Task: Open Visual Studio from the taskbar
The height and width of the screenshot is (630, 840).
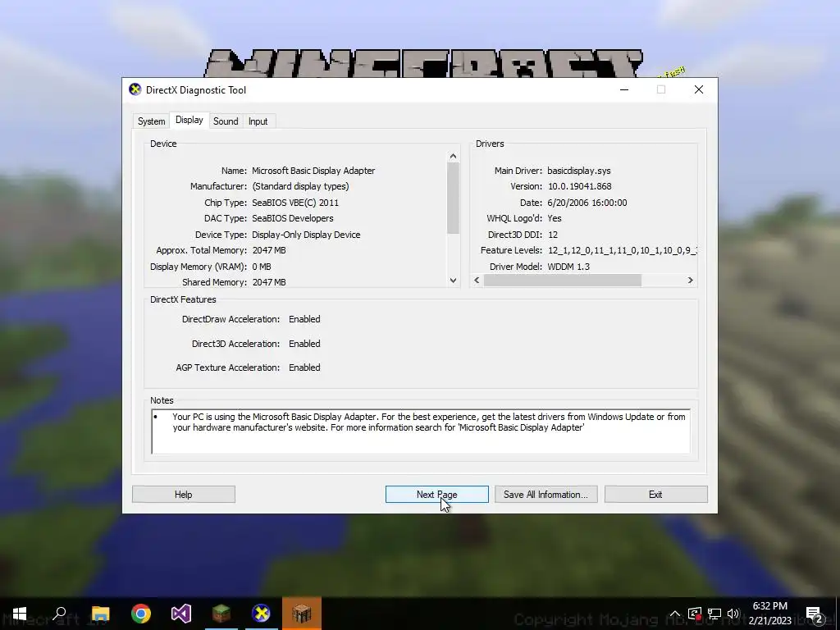Action: [x=181, y=614]
